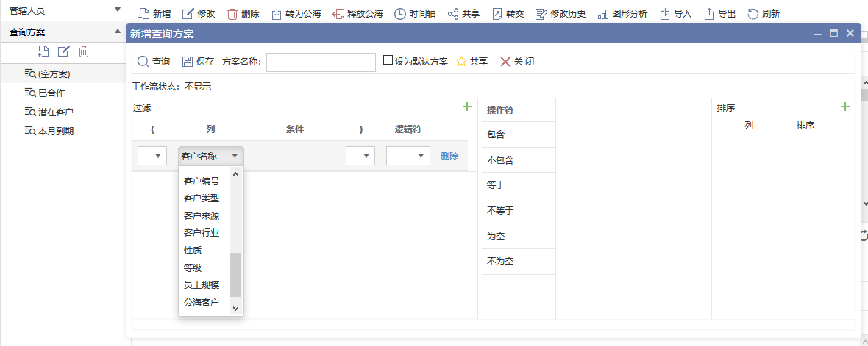Click the save scheme icon
Image resolution: width=868 pixels, height=346 pixels.
click(188, 62)
